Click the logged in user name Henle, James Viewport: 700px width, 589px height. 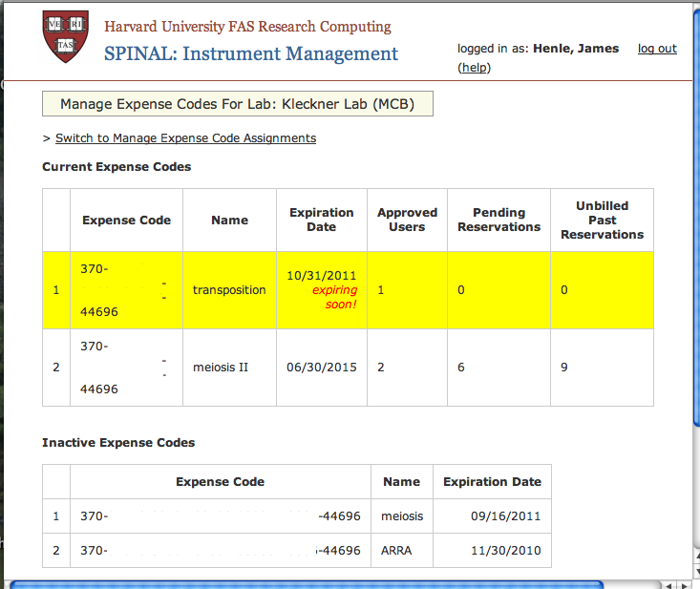point(577,48)
